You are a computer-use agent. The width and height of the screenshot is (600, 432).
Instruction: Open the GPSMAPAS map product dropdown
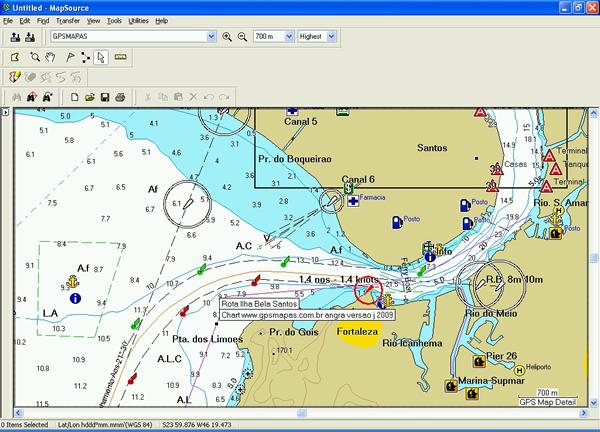click(x=210, y=37)
